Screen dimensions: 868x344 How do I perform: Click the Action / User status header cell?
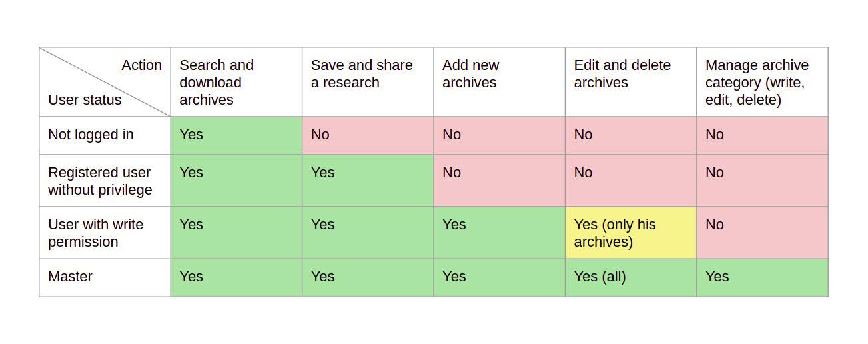[105, 82]
